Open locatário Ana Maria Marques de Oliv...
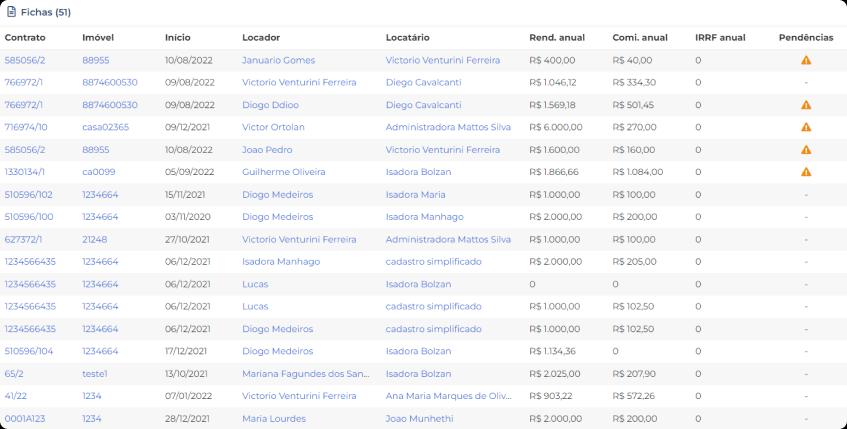This screenshot has height=429, width=847. point(449,396)
